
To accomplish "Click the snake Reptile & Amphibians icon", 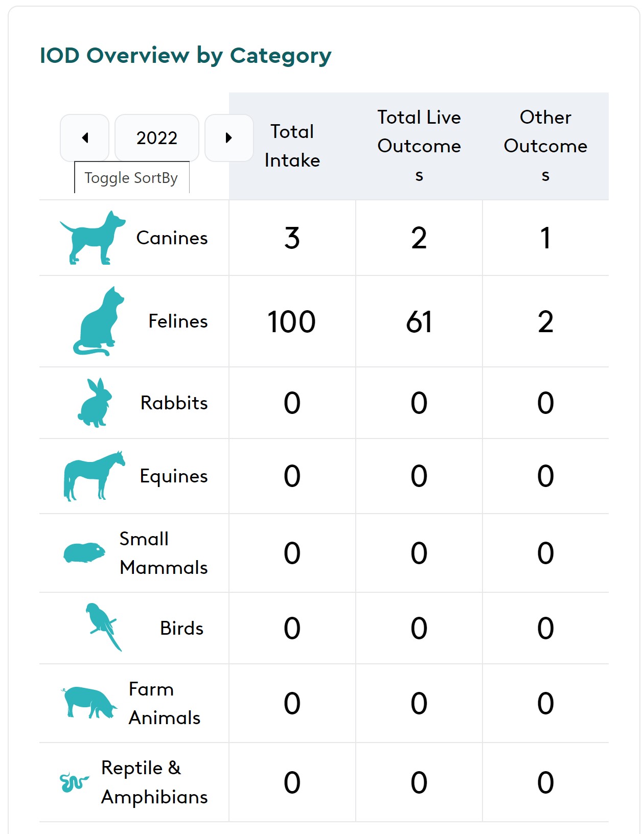I will coord(74,782).
